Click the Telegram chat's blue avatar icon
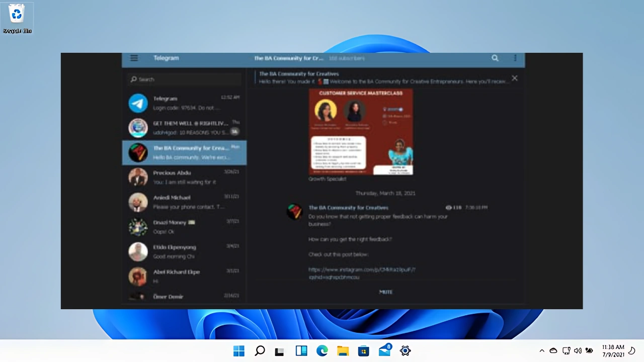This screenshot has width=644, height=362. (x=138, y=103)
